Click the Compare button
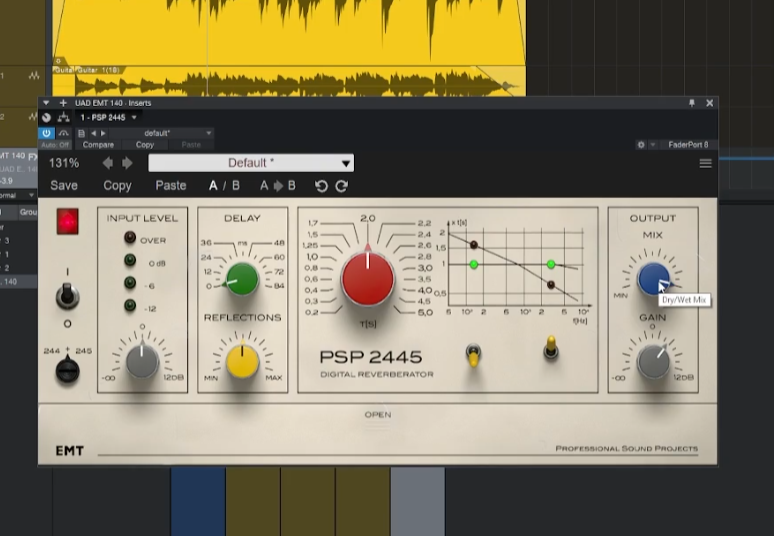Image resolution: width=774 pixels, height=536 pixels. tap(98, 145)
